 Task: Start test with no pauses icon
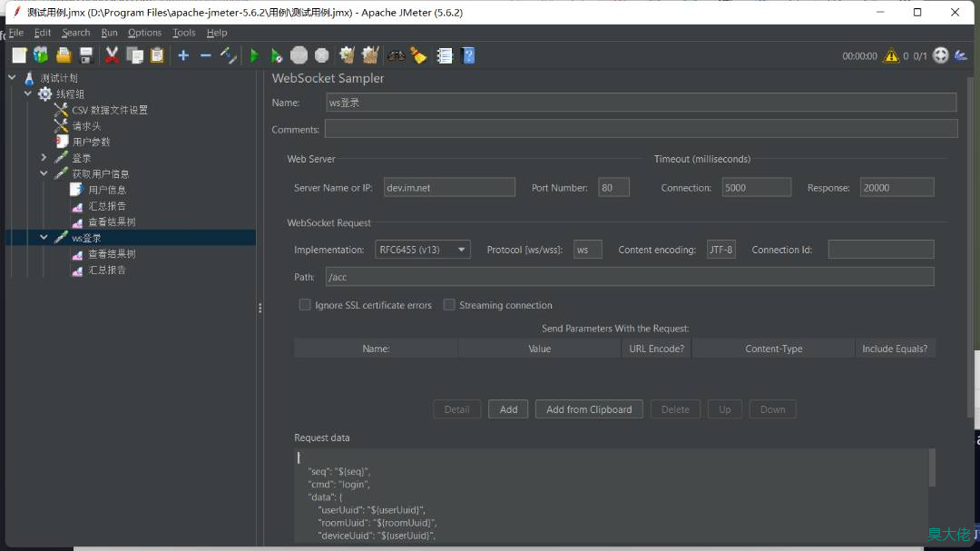276,55
